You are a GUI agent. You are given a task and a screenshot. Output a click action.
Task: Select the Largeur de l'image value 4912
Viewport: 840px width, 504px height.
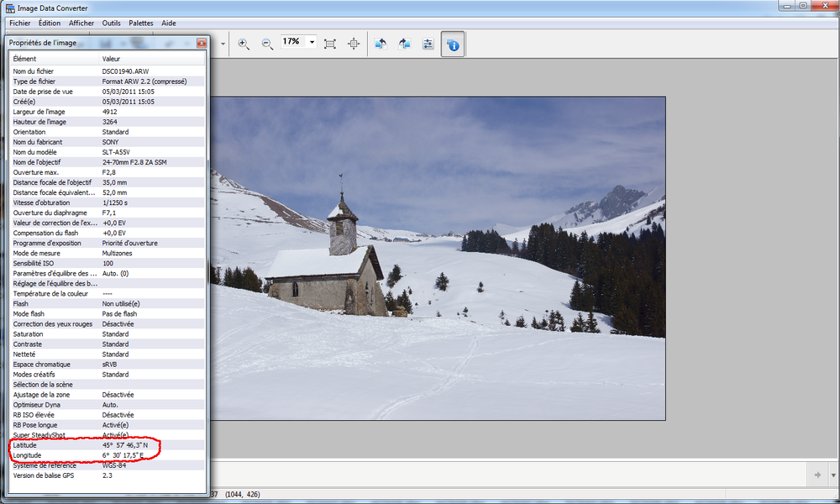pyautogui.click(x=110, y=112)
